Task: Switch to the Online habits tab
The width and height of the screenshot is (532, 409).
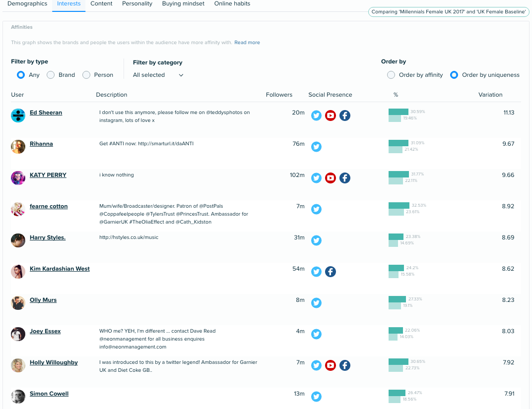Action: click(232, 4)
